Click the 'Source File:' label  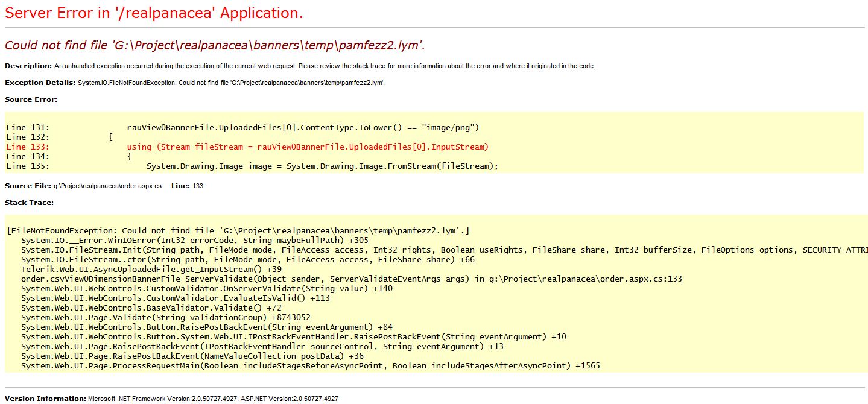coord(28,186)
